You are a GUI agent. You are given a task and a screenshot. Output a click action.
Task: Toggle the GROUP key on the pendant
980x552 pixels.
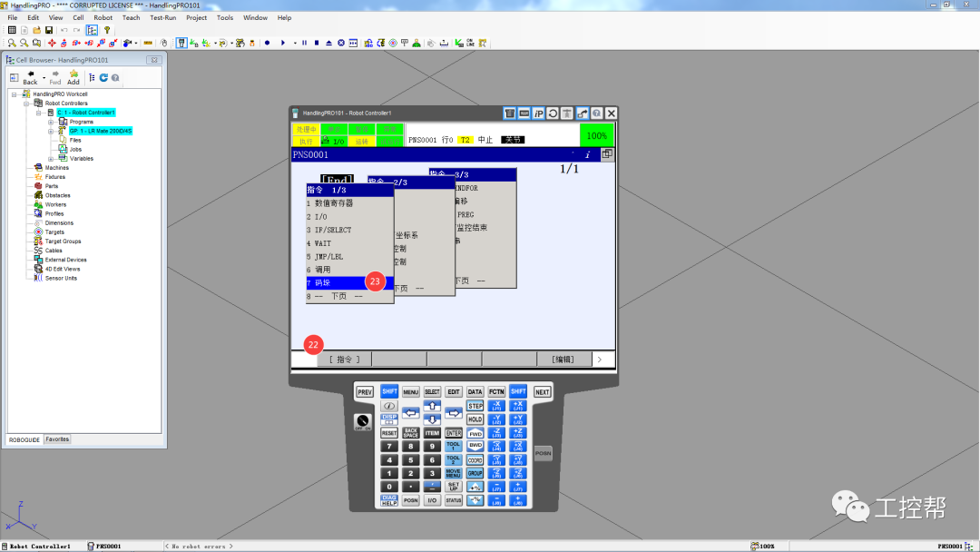point(475,473)
